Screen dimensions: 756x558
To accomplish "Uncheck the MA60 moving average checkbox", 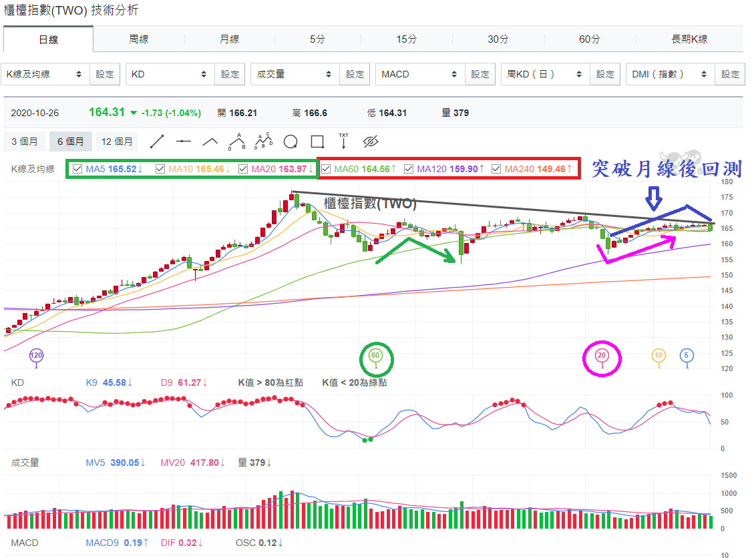I will pos(326,169).
